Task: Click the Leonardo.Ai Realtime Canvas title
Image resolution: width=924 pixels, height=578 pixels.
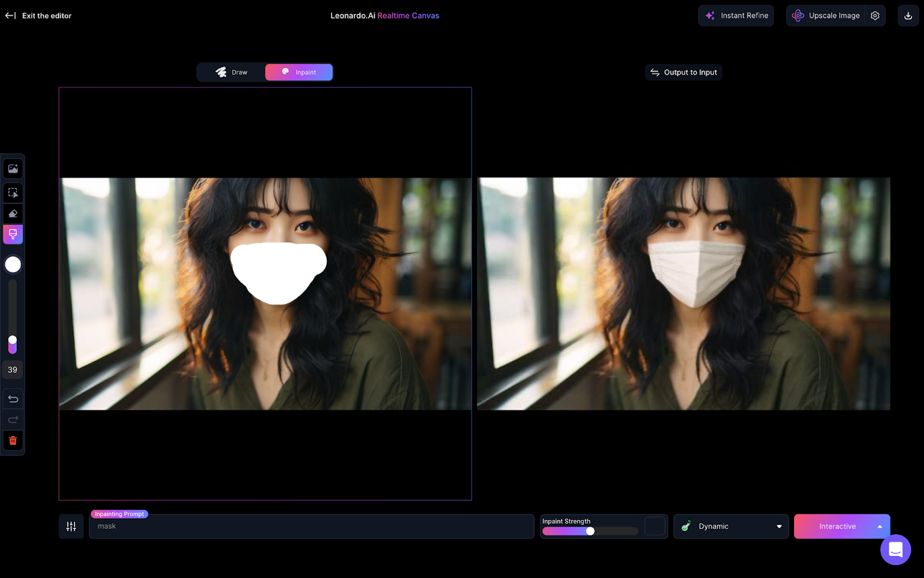Action: click(x=385, y=16)
